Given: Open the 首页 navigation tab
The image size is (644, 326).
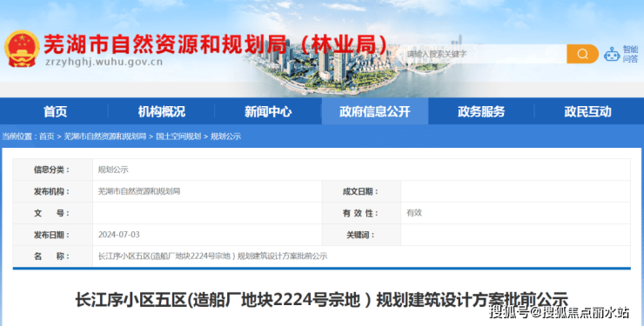Looking at the screenshot, I should point(55,111).
